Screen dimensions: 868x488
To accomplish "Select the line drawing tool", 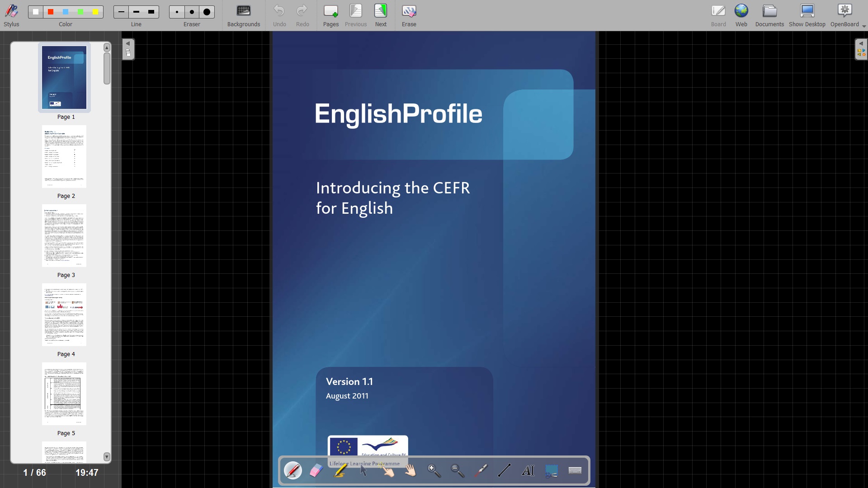I will click(505, 471).
